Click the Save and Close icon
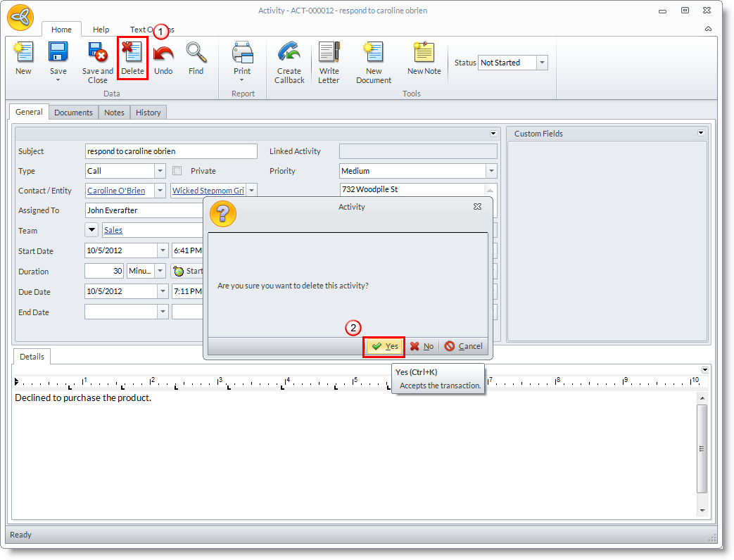This screenshot has width=734, height=560. 97,54
